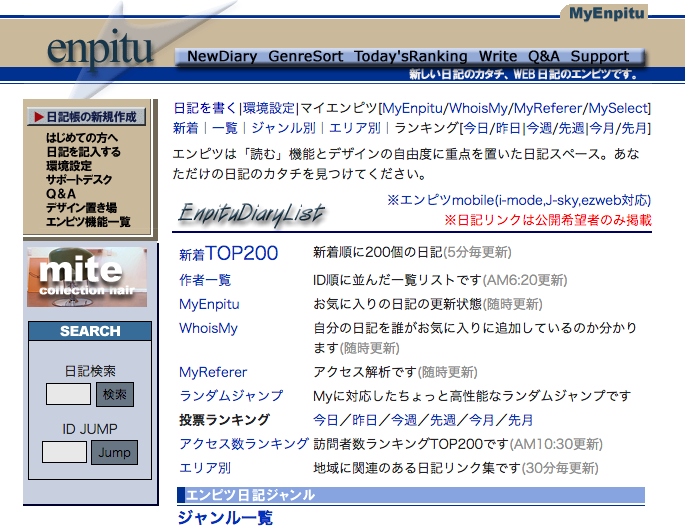Open 今日 ranking in the top link row
The height and width of the screenshot is (531, 685).
475,128
